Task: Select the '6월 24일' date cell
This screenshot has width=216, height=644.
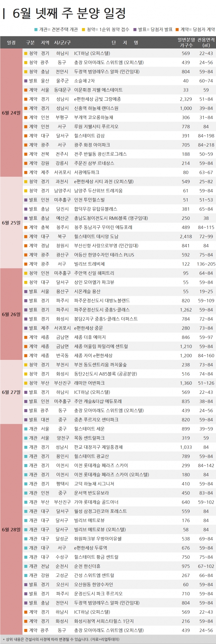Action: tap(11, 113)
